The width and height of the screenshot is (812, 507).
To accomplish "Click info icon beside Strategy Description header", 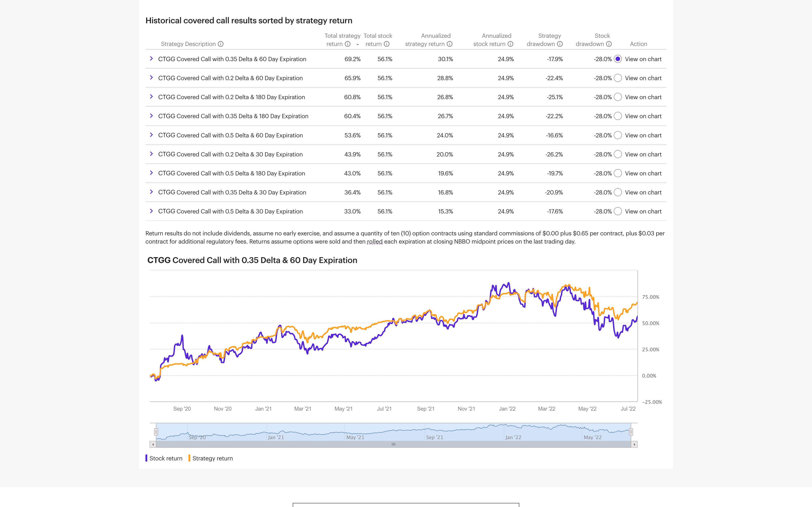I will click(x=220, y=44).
